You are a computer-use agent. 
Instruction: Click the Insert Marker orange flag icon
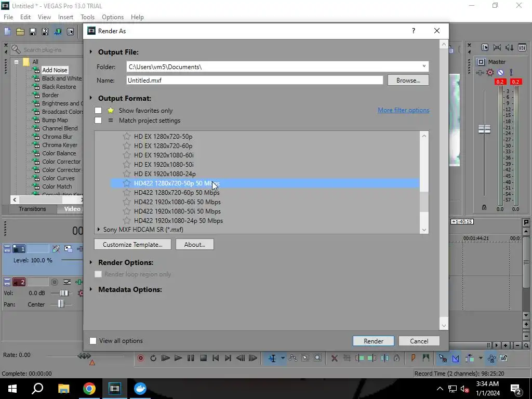[x=413, y=358]
